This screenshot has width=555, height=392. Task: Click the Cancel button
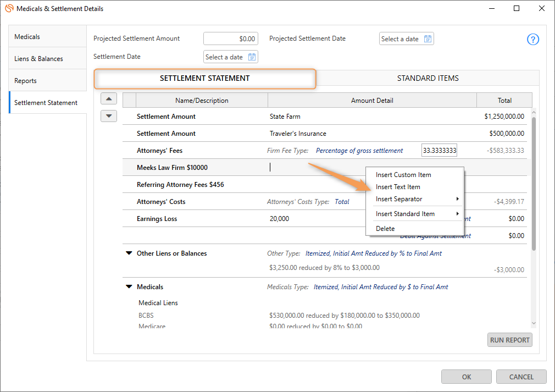point(521,377)
